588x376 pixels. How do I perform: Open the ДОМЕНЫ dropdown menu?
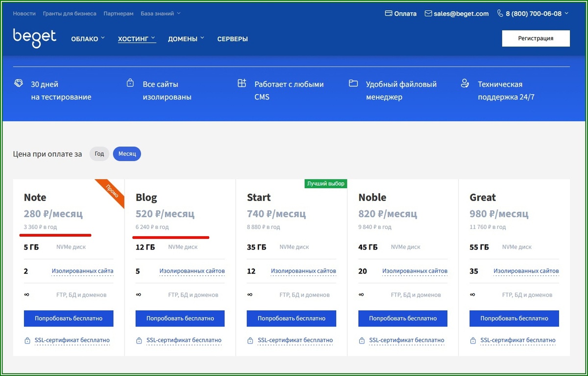(186, 39)
